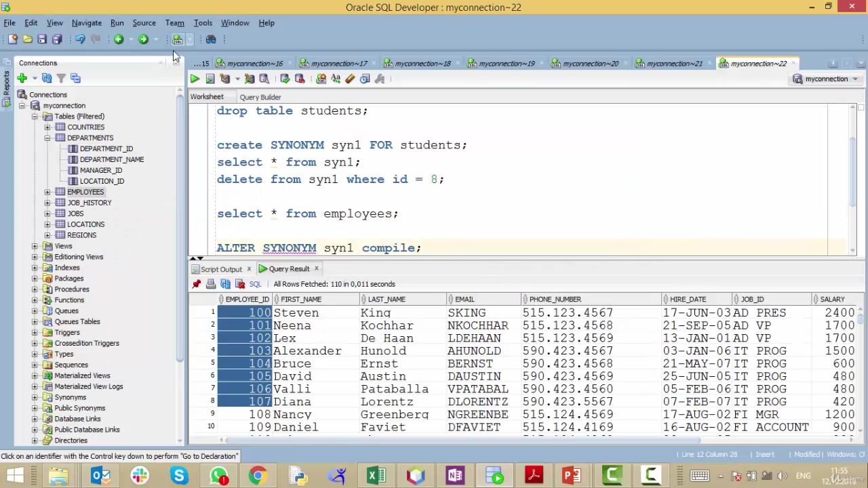Refresh the query result grid
Screen dimensions: 868x488
coord(226,284)
